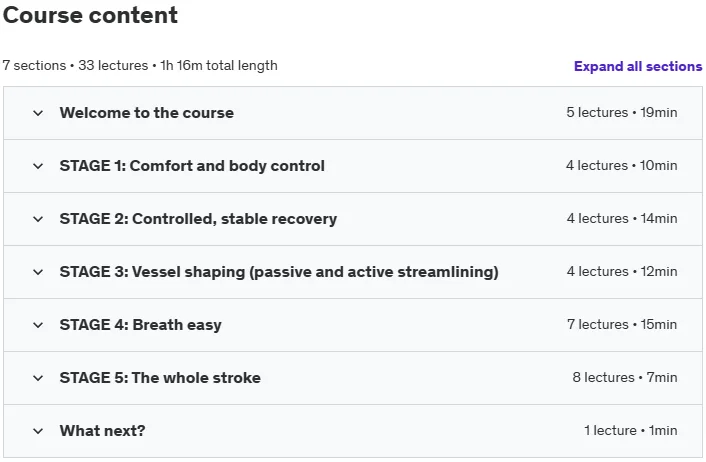Open STAGE 5: The whole stroke
Viewport: 706px width, 462px height.
(160, 378)
